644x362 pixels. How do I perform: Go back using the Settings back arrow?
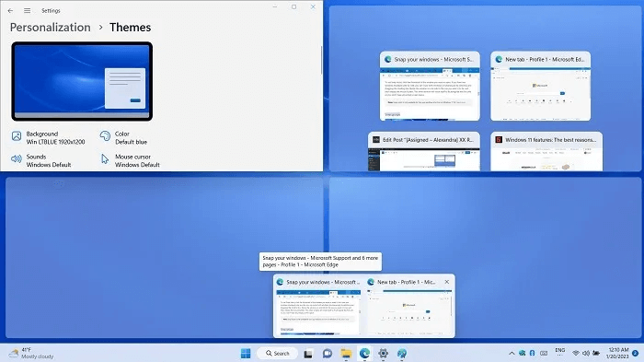10,11
